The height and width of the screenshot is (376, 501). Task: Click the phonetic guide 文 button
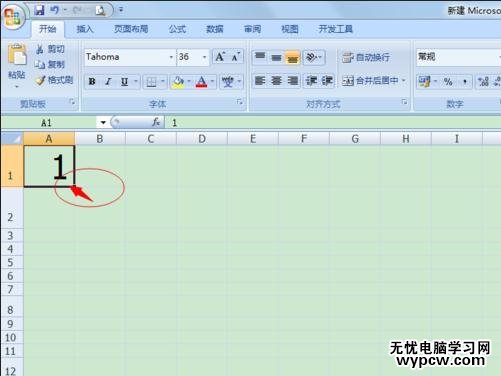228,82
